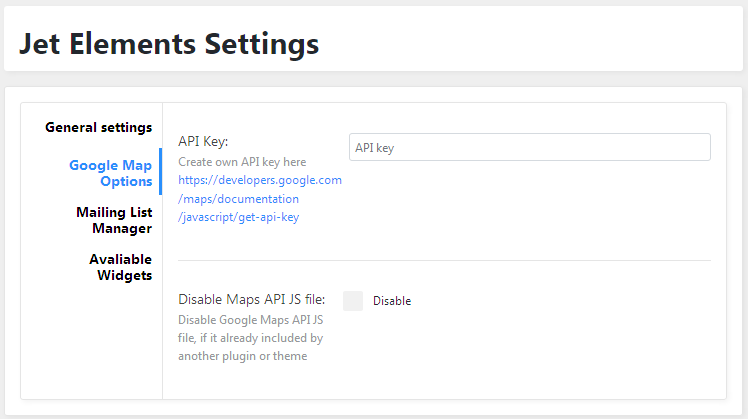This screenshot has width=748, height=419.
Task: Click the horizontal divider between settings sections
Action: [x=444, y=261]
